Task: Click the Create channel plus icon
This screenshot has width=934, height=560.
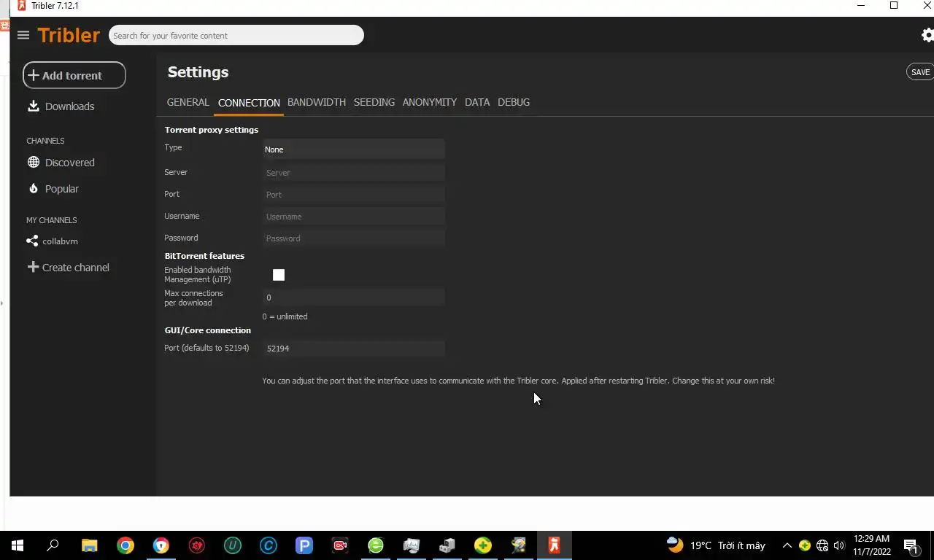Action: click(33, 267)
